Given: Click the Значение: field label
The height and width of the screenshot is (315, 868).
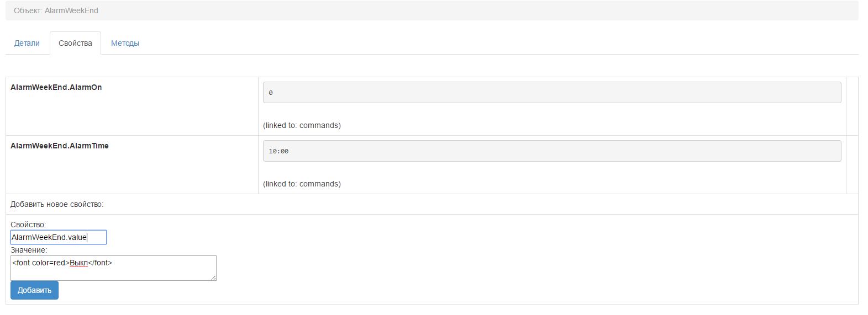Looking at the screenshot, I should [x=29, y=250].
